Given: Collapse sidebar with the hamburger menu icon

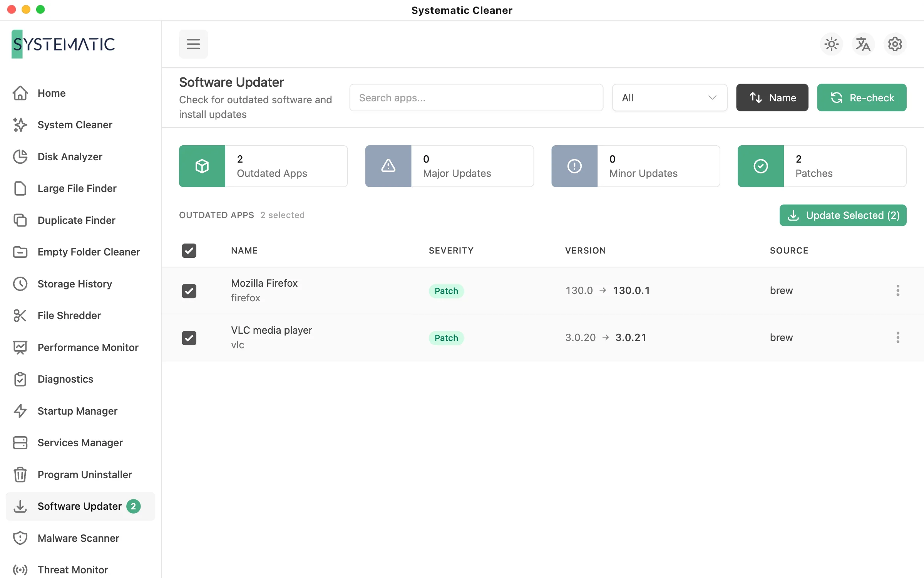Looking at the screenshot, I should click(x=193, y=44).
